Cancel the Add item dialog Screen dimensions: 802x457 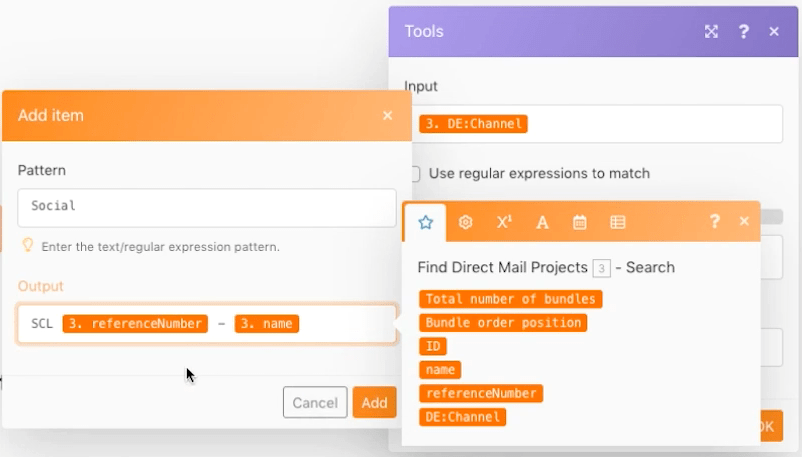(x=315, y=402)
